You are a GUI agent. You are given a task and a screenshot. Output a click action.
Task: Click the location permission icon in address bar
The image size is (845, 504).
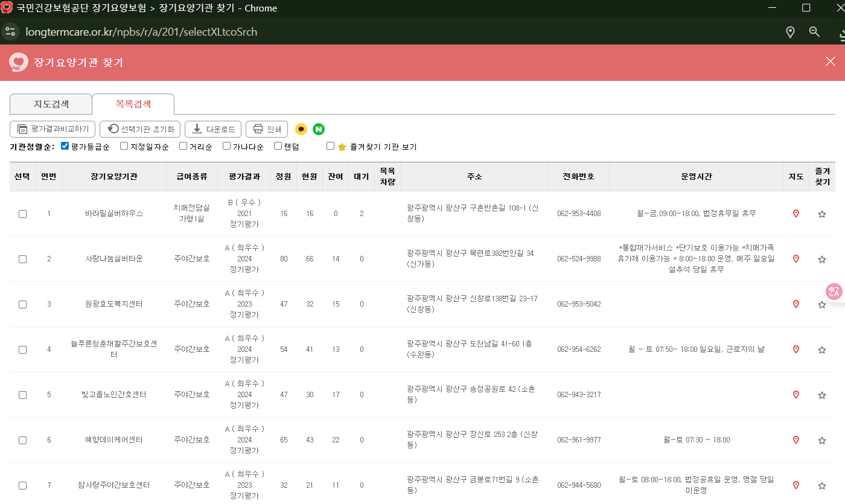790,32
